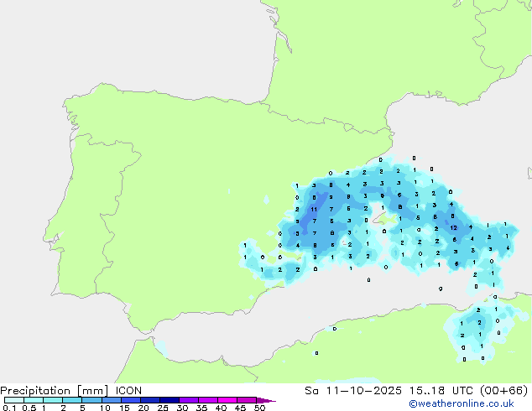Click the '10' legend scale label

pos(105,408)
